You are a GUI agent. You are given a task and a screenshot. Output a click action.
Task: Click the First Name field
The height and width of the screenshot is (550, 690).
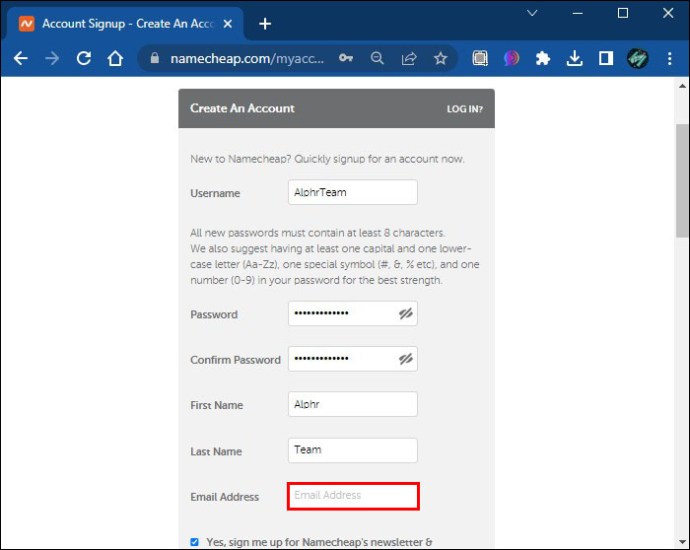[353, 404]
